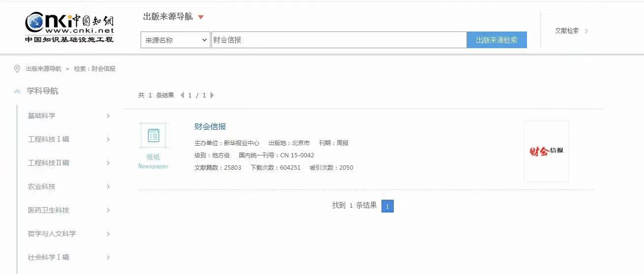Expand the 医药卫生科技 chevron
Image resolution: width=644 pixels, height=274 pixels.
(108, 210)
